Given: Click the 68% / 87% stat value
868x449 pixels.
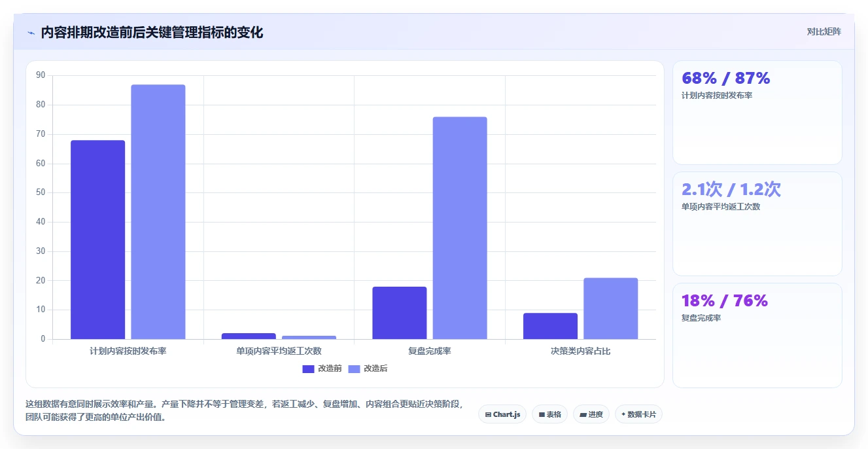Looking at the screenshot, I should click(725, 78).
